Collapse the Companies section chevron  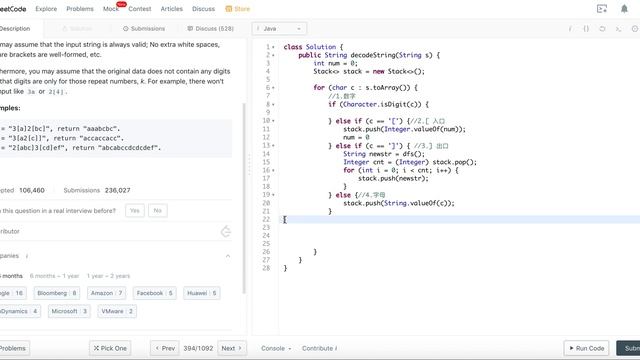pyautogui.click(x=228, y=256)
